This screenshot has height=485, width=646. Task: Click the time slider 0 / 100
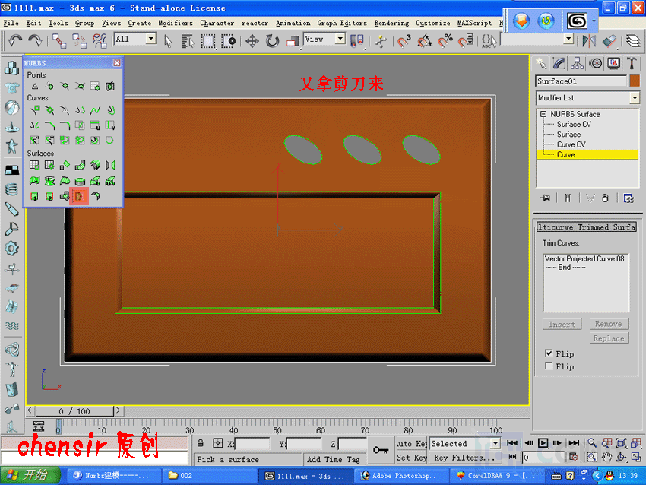pyautogui.click(x=75, y=411)
